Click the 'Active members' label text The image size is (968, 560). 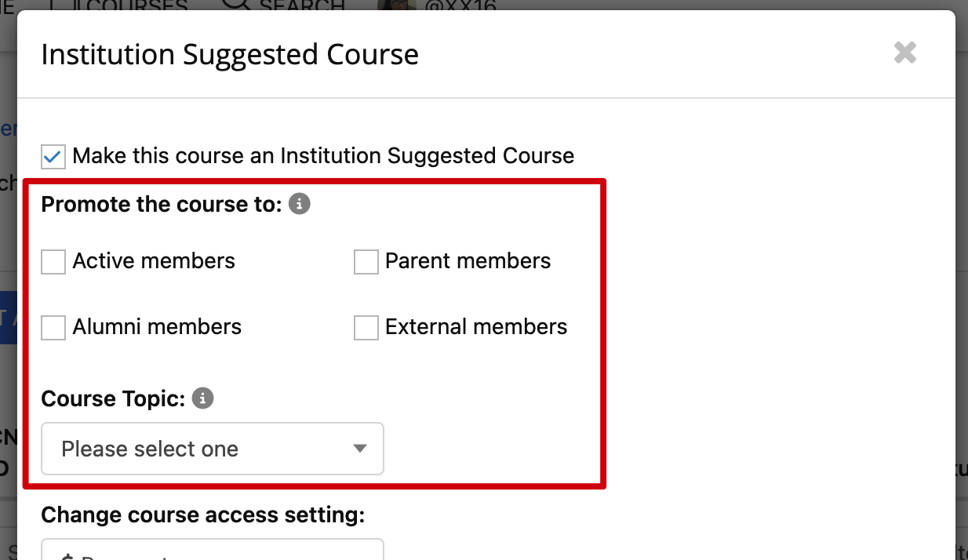click(154, 261)
